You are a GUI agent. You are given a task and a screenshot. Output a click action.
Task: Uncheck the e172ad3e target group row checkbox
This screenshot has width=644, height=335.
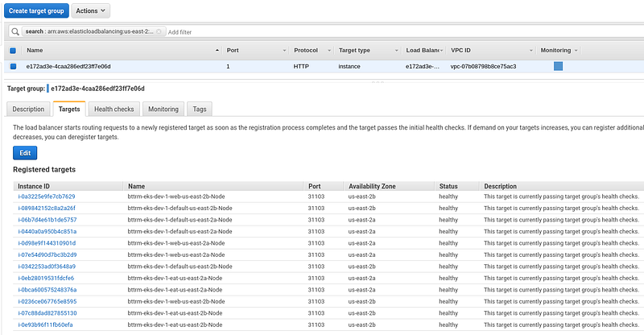13,66
